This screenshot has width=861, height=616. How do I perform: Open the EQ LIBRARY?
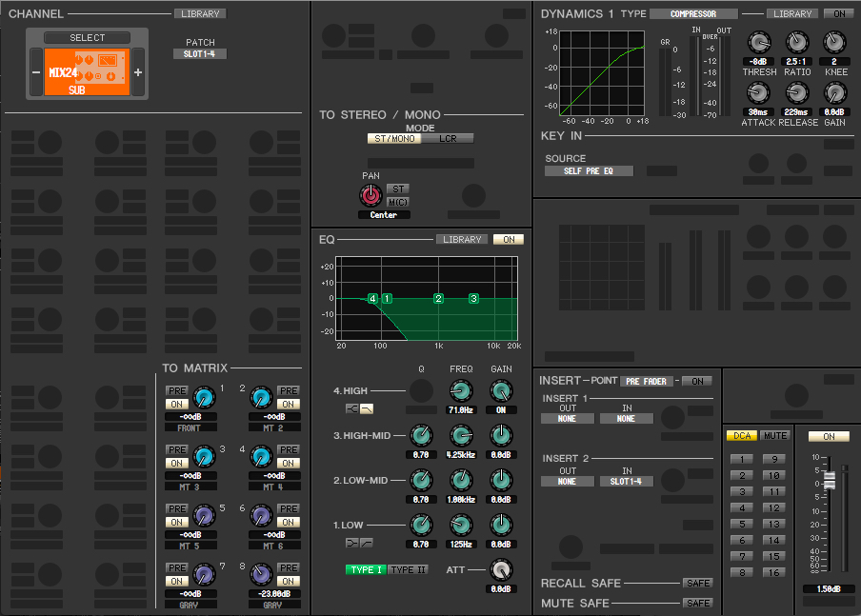coord(462,239)
